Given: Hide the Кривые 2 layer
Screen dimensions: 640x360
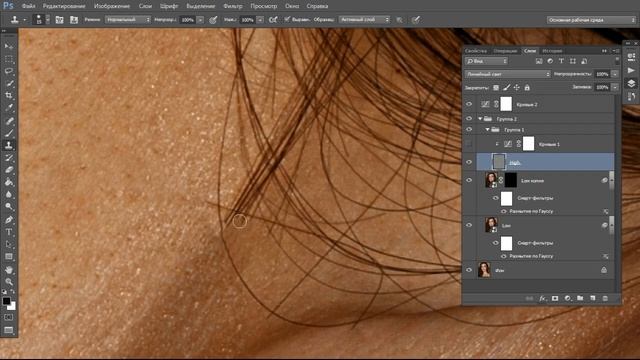Looking at the screenshot, I should [x=469, y=104].
